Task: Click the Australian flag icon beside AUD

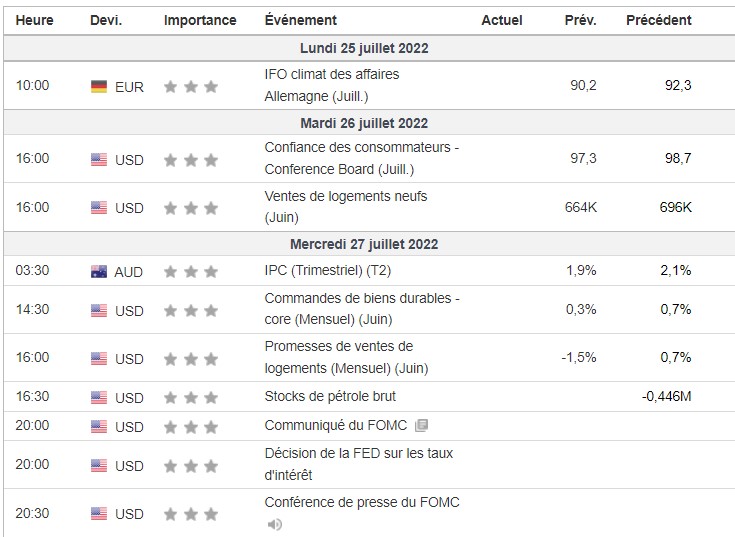Action: coord(98,272)
